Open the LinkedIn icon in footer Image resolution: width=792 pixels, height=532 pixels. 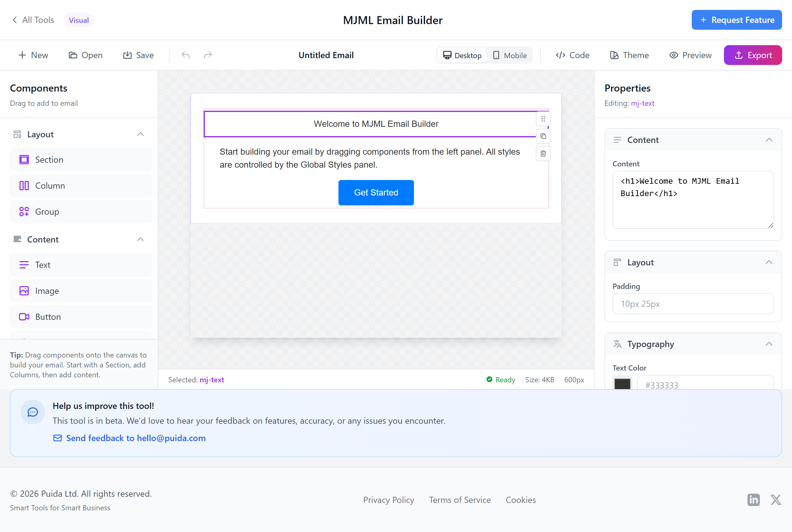753,500
